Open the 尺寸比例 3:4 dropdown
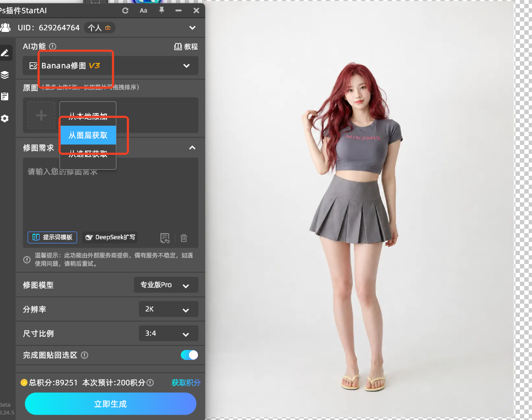Viewport: 532px width, 420px height. 169,333
